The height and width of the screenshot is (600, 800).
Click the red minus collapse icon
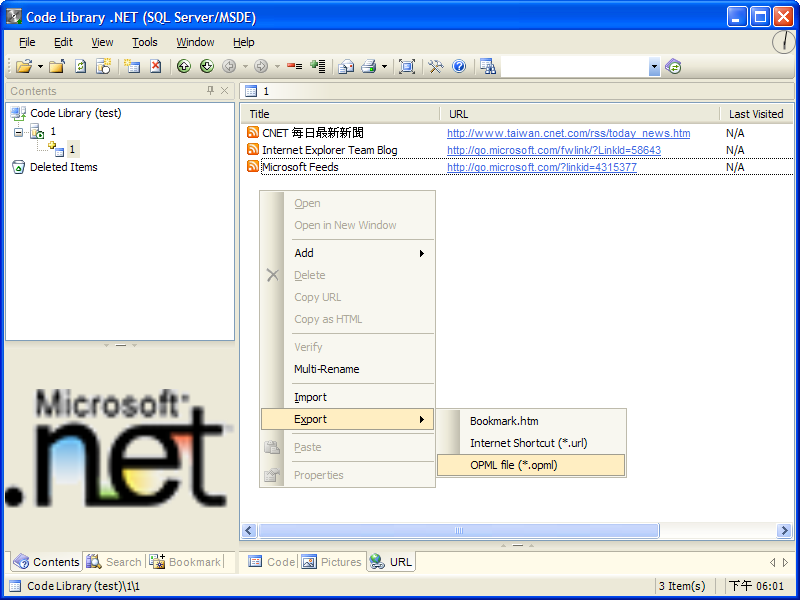(x=294, y=66)
